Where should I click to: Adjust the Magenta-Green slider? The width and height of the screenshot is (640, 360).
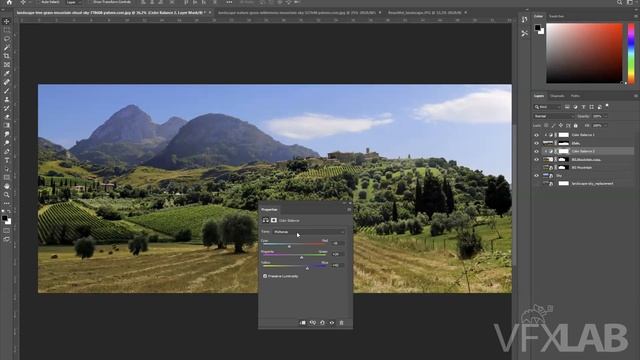coord(302,258)
